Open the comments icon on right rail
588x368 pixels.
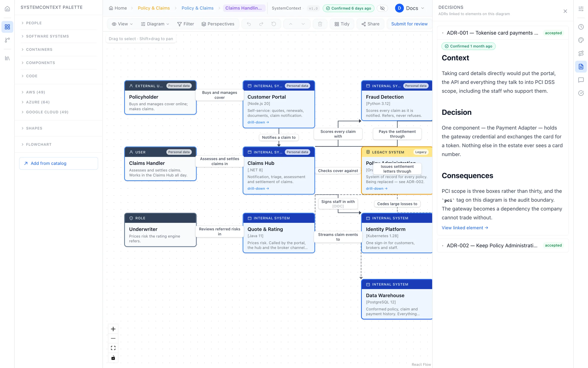[x=581, y=80]
